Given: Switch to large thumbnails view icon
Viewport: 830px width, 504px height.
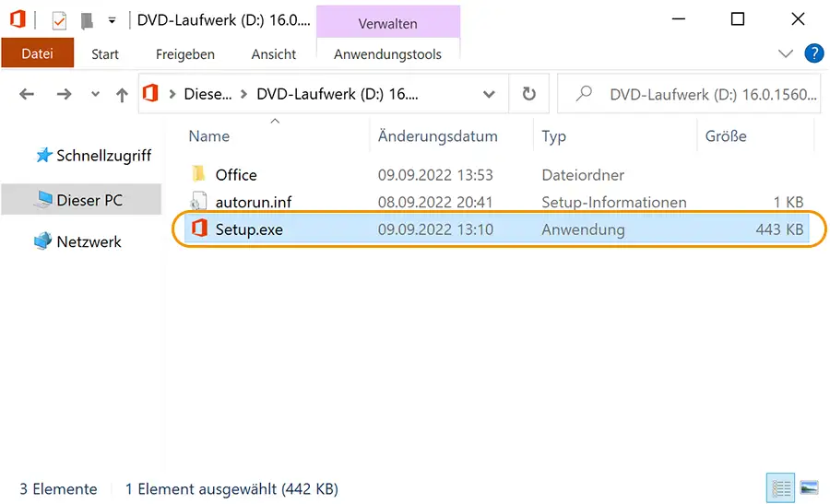Looking at the screenshot, I should [x=809, y=487].
